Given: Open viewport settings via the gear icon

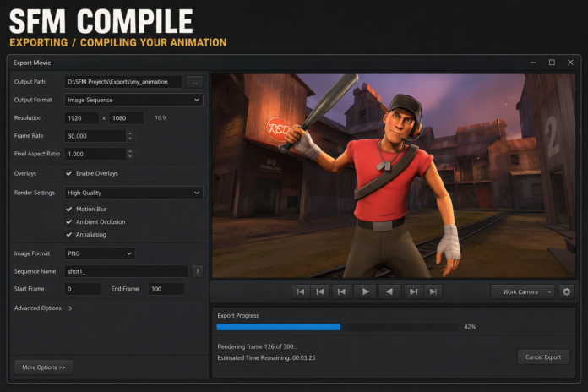Looking at the screenshot, I should 567,291.
